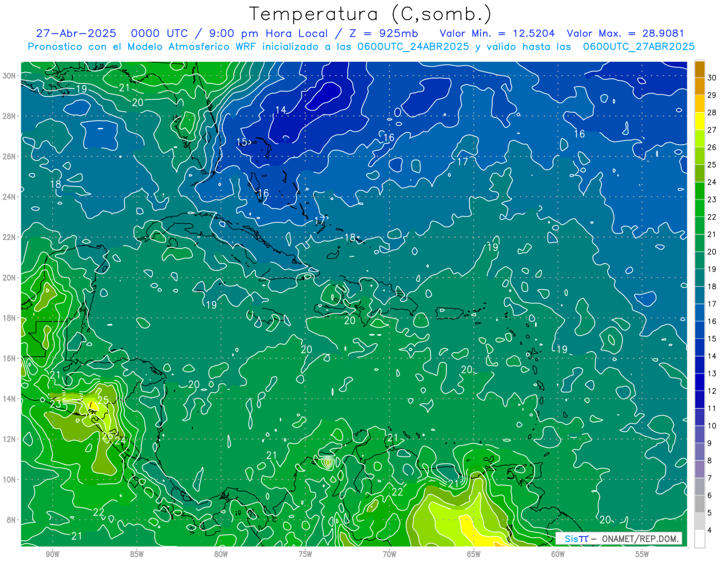Click the '18N' latitude axis label
The image size is (728, 562).
pos(10,318)
